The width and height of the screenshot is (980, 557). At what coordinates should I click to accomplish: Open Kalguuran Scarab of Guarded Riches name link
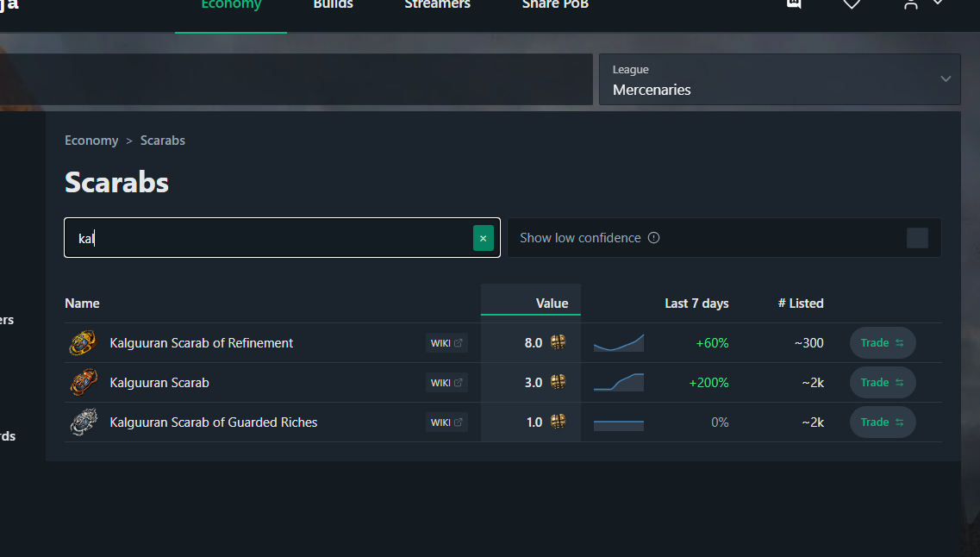coord(213,422)
